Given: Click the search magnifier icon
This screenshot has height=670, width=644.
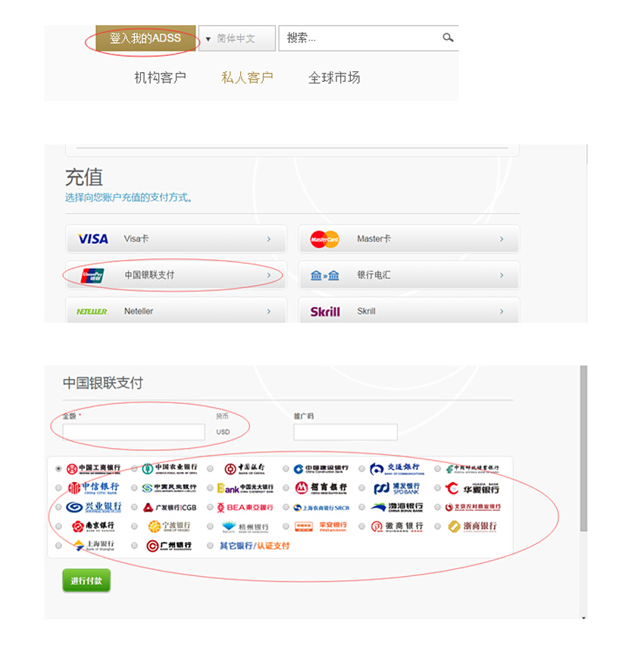Looking at the screenshot, I should coord(448,38).
